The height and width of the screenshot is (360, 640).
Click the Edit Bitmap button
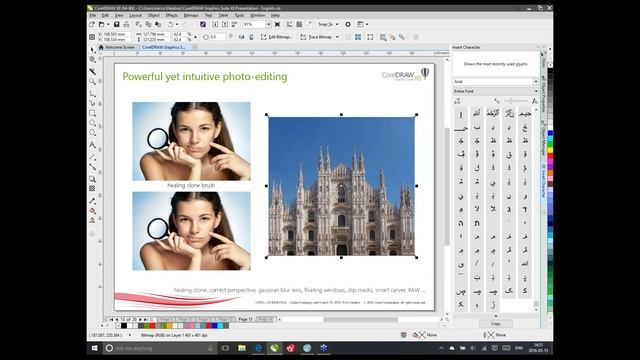(276, 37)
